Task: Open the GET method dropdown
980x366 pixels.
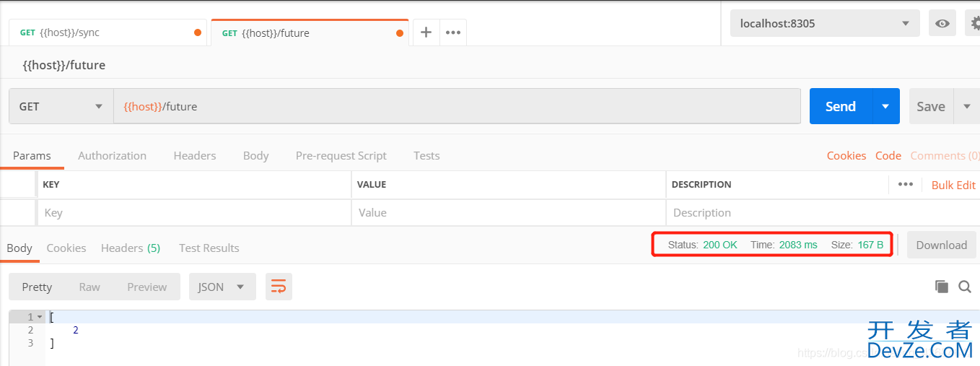Action: pos(61,106)
